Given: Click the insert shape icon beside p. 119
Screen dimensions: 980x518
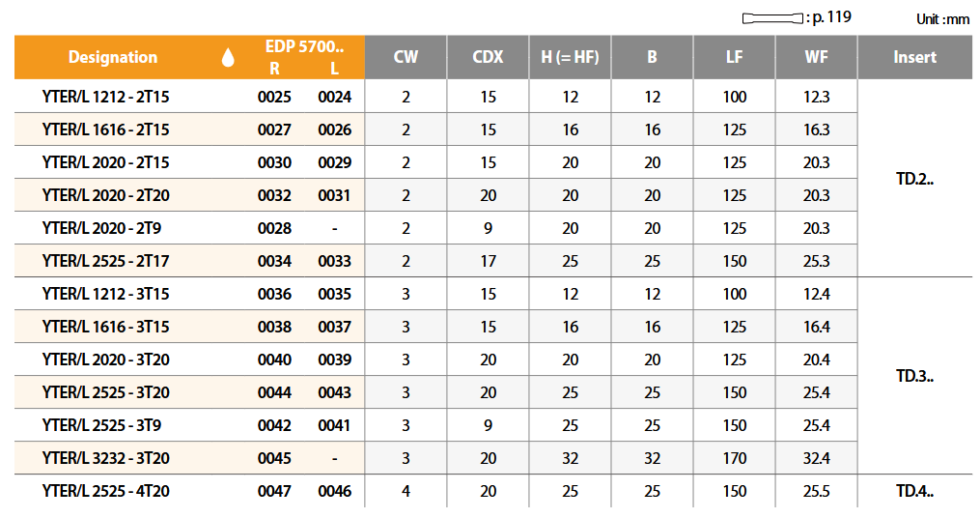Looking at the screenshot, I should 772,18.
